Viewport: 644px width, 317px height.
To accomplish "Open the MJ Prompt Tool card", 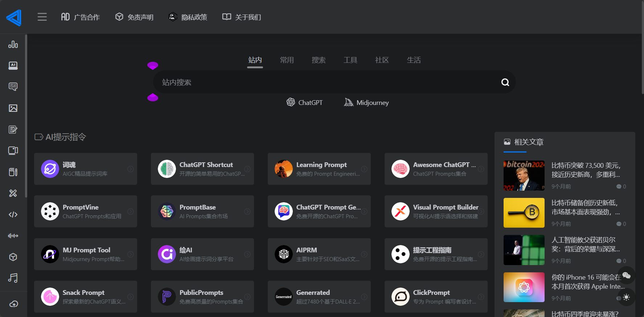I will (86, 254).
